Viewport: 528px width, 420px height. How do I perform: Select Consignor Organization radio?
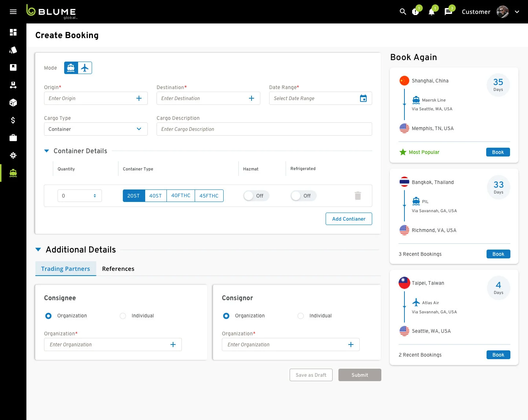(226, 316)
